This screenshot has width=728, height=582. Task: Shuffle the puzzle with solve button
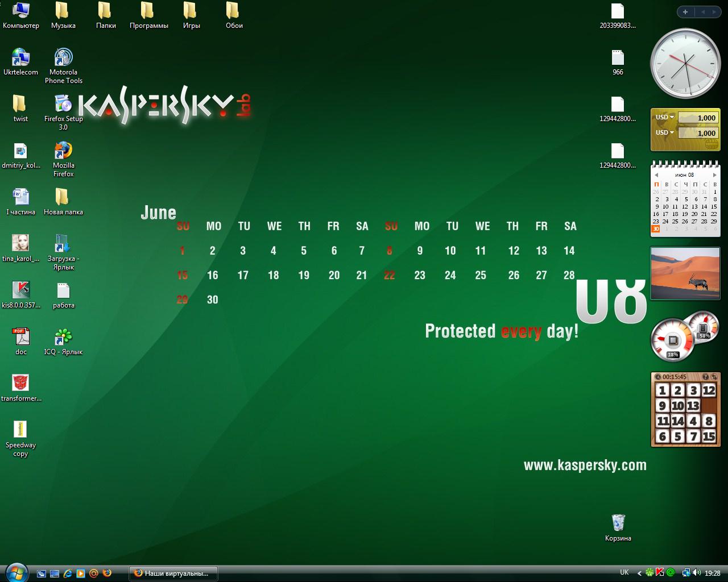tap(715, 377)
